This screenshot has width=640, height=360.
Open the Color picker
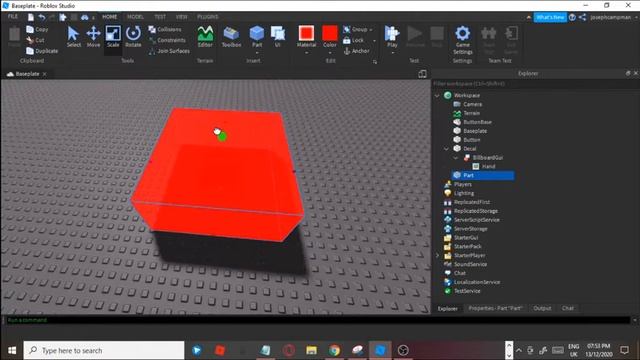tap(330, 36)
